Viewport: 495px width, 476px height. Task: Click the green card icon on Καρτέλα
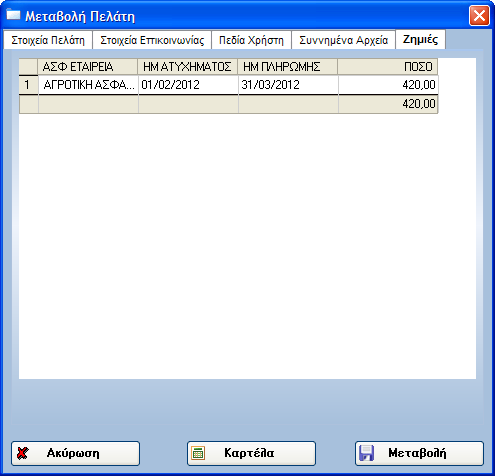198,453
